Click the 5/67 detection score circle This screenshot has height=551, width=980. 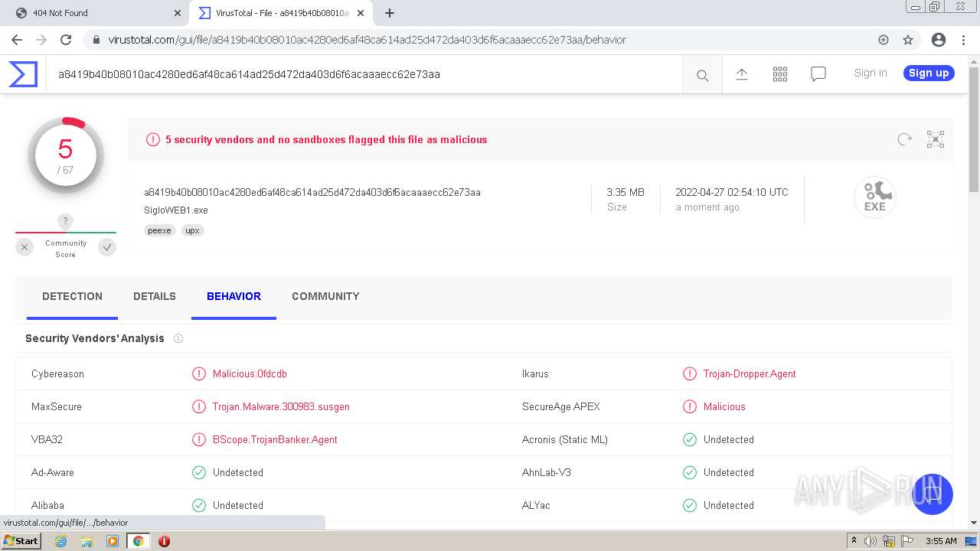tap(66, 156)
